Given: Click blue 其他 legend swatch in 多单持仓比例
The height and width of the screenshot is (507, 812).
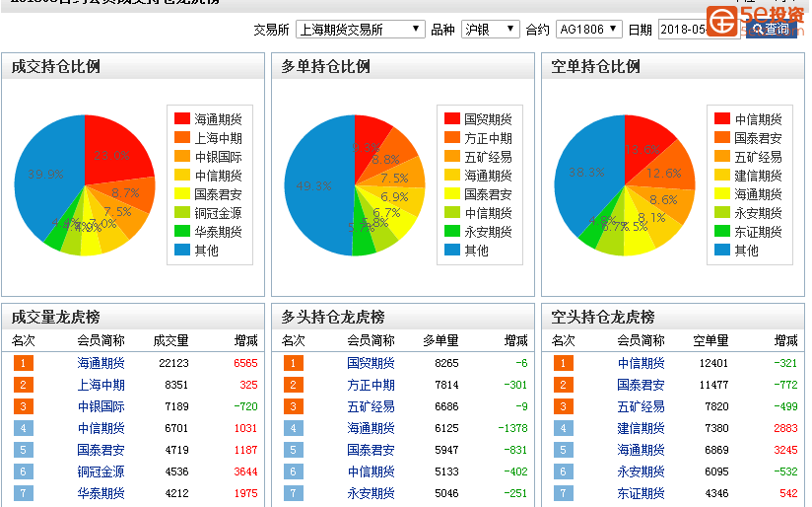Looking at the screenshot, I should click(x=452, y=250).
